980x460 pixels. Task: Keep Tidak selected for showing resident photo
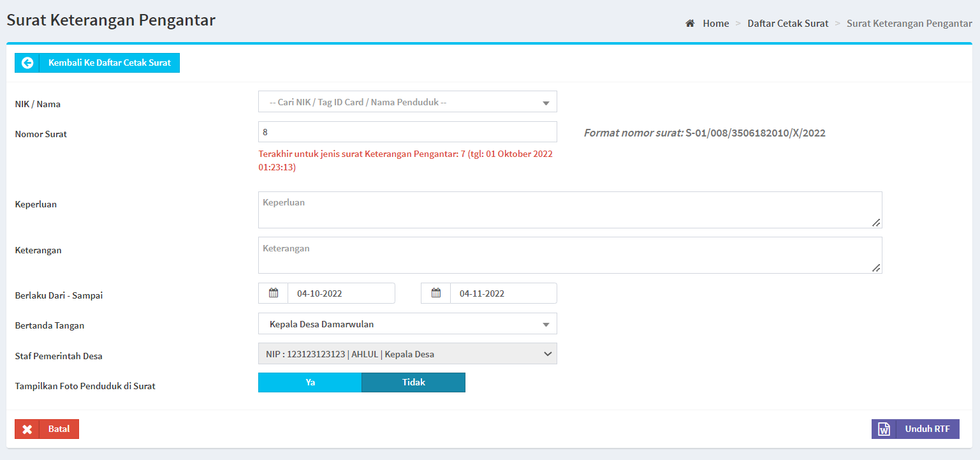[x=413, y=382]
